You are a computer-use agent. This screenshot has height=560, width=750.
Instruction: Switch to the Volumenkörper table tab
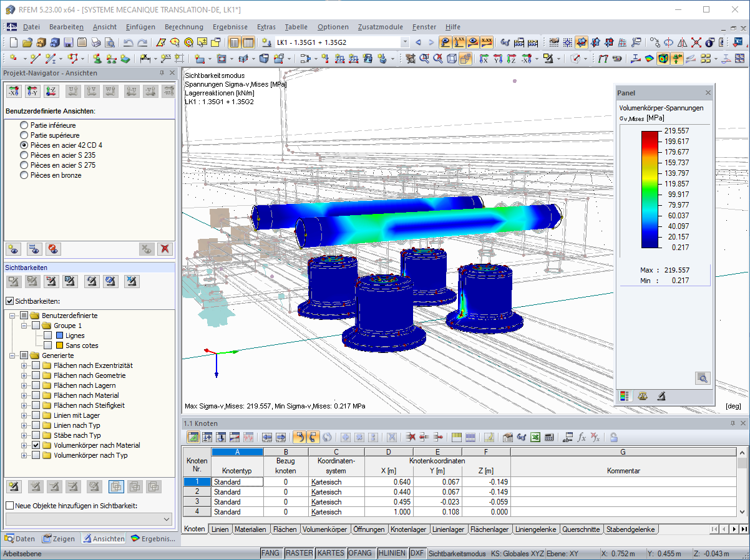(324, 529)
